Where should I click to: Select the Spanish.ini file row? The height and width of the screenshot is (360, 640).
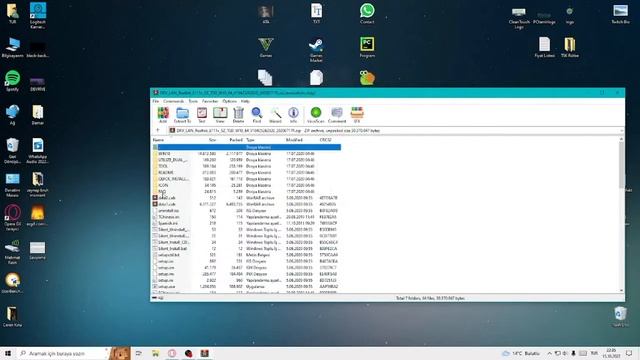(247, 223)
